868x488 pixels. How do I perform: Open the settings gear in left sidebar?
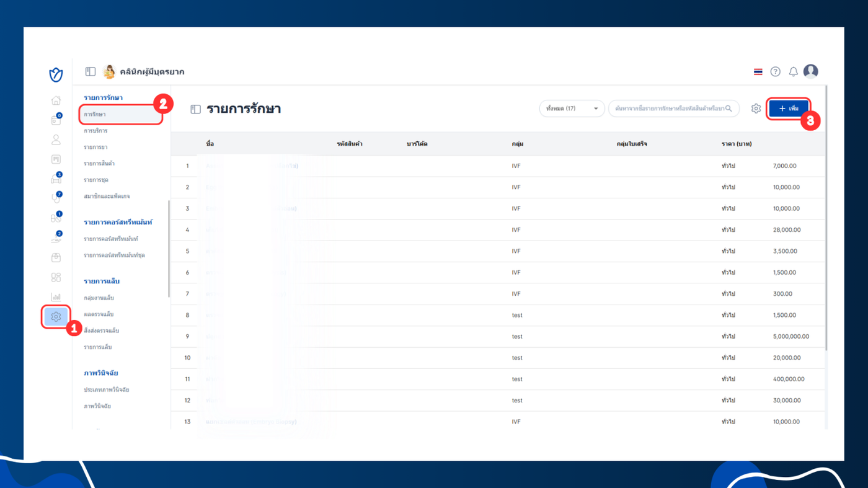[x=56, y=317]
